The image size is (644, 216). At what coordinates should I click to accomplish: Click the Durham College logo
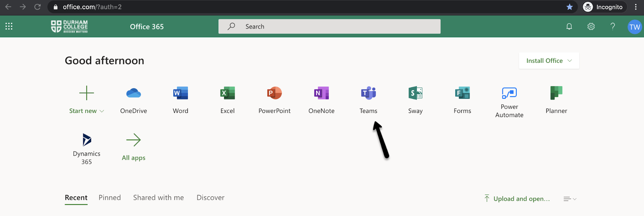point(69,26)
